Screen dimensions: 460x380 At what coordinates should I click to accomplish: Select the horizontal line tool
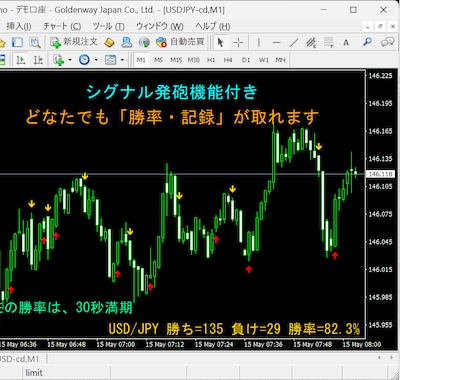tap(276, 42)
